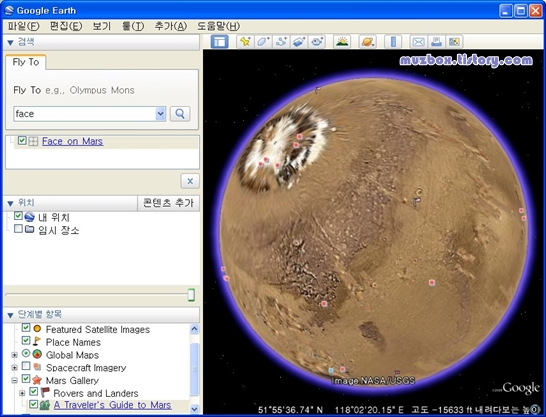This screenshot has width=546, height=417.
Task: Select the Global Maps radio button
Action: click(26, 353)
